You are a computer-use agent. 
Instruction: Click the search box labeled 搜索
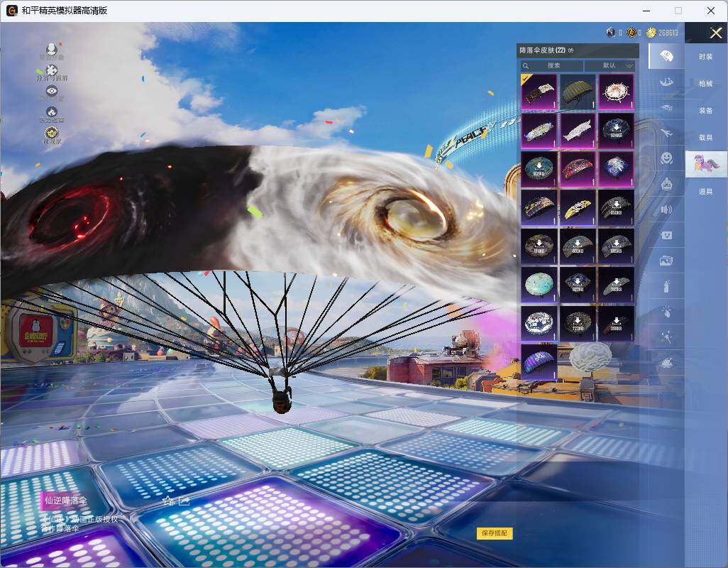click(x=551, y=65)
